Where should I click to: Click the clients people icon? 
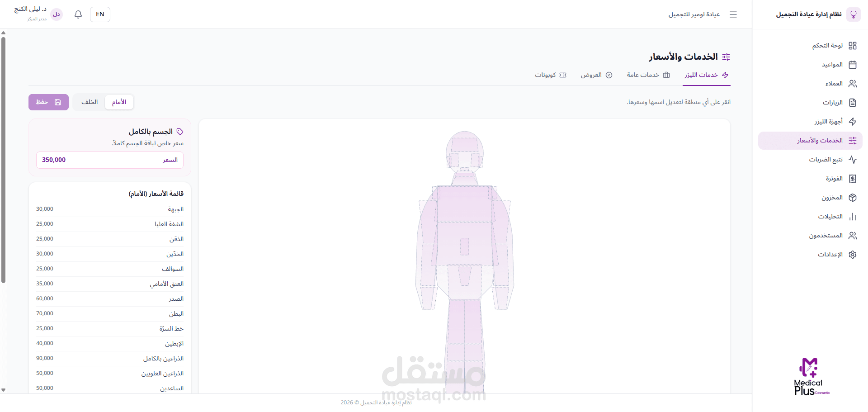click(x=853, y=84)
